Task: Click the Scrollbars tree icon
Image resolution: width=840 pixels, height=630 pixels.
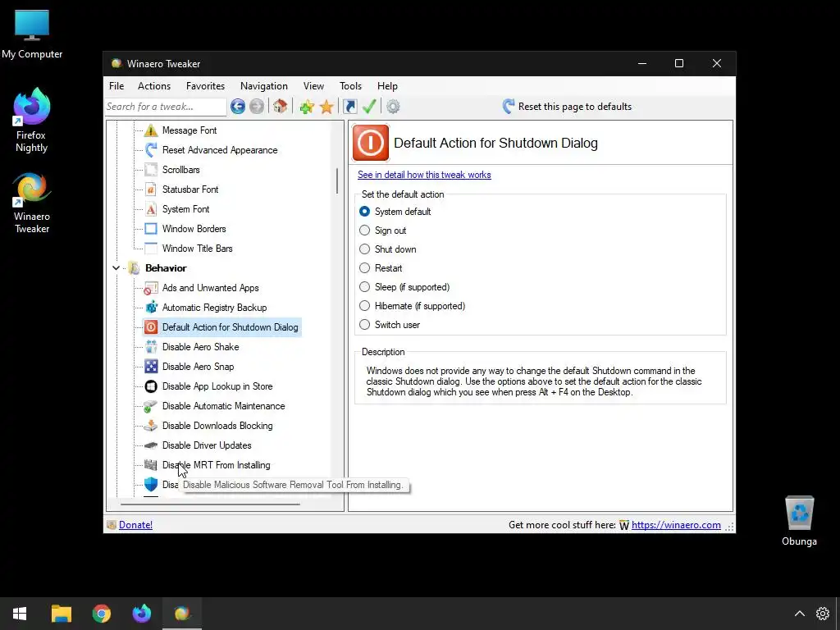Action: click(151, 170)
